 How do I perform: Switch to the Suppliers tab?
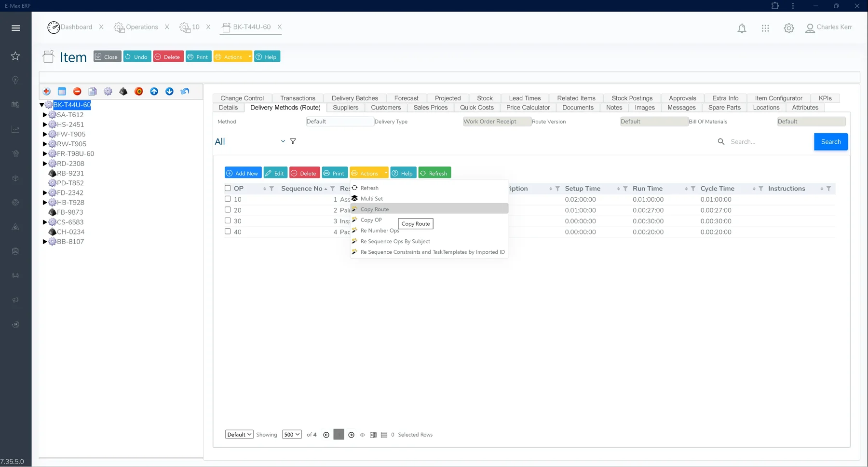345,108
